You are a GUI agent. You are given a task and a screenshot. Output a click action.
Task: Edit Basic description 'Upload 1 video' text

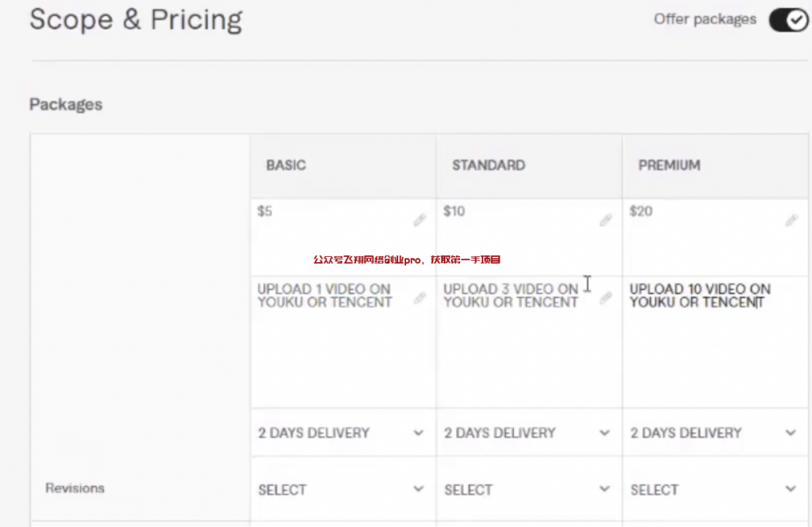[325, 296]
